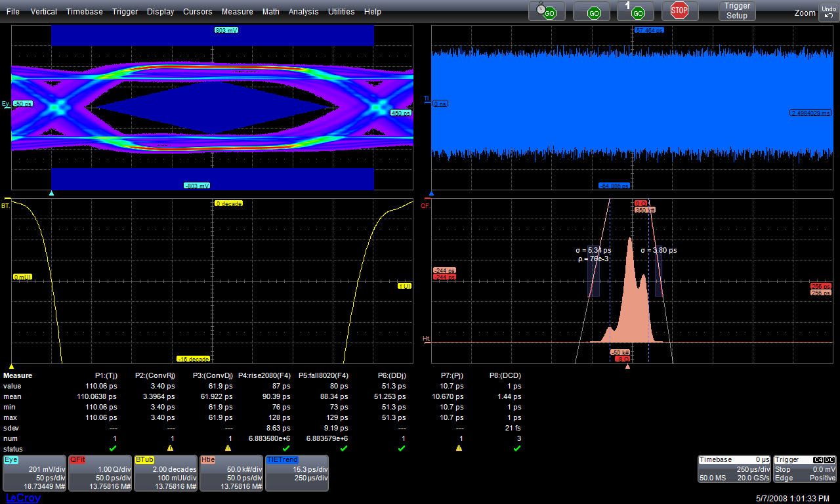The image size is (840, 504).
Task: Click the Single trigger '1 GO' icon
Action: pyautogui.click(x=635, y=11)
